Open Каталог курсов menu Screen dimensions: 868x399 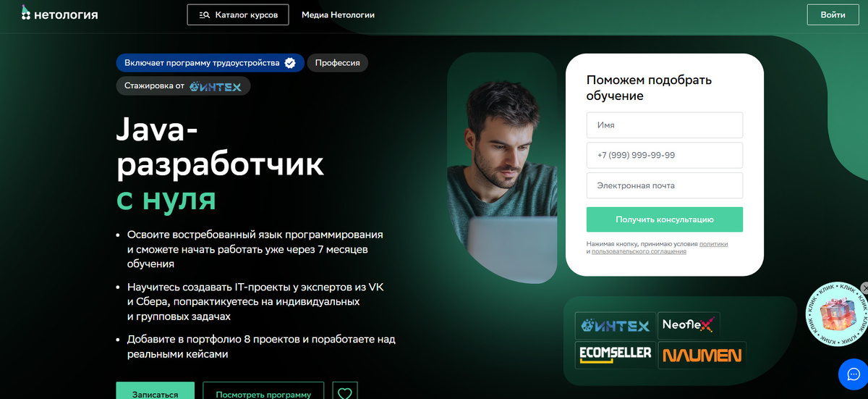[238, 14]
